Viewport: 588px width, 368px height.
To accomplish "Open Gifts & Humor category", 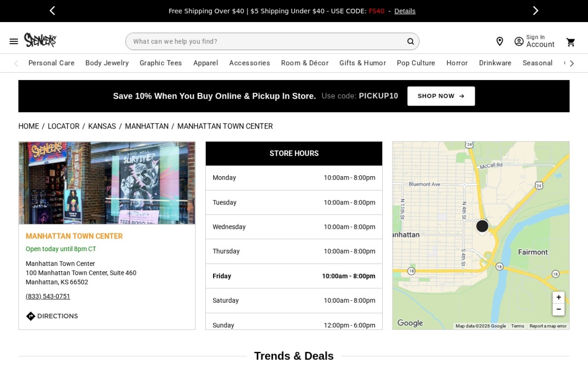I will pos(363,63).
